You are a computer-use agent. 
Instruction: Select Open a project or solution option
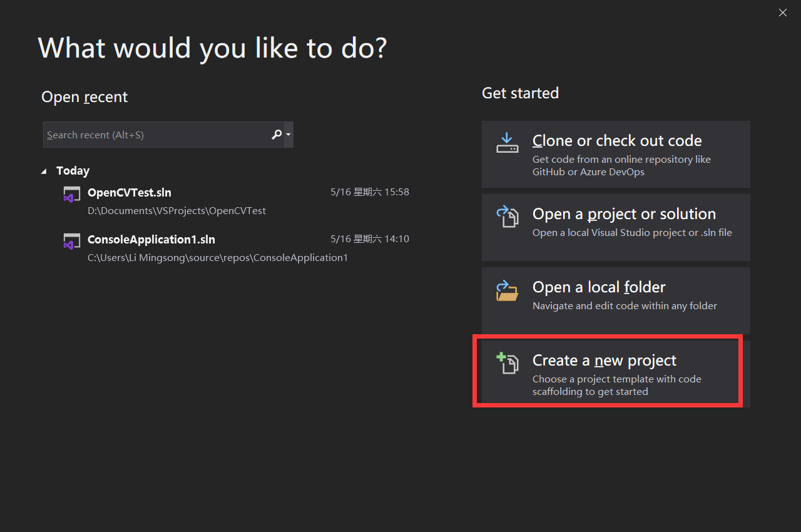pos(616,227)
